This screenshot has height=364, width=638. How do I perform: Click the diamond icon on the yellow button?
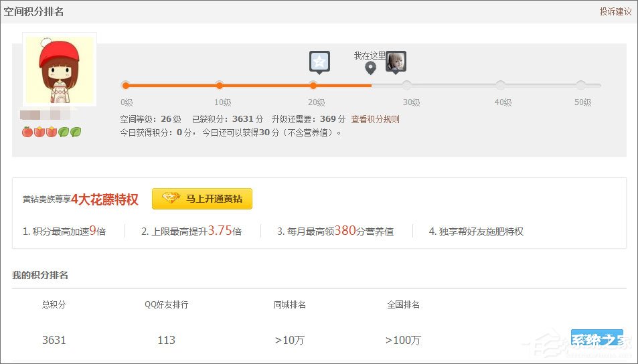171,199
